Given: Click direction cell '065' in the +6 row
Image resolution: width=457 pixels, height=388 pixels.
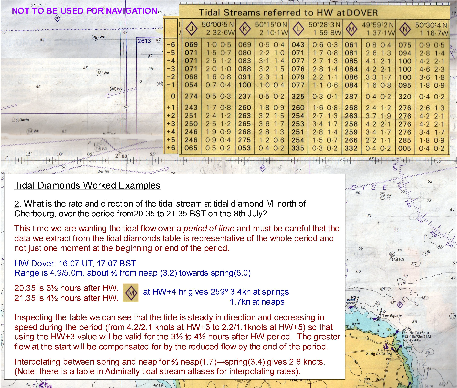Looking at the screenshot, I should pos(191,148).
